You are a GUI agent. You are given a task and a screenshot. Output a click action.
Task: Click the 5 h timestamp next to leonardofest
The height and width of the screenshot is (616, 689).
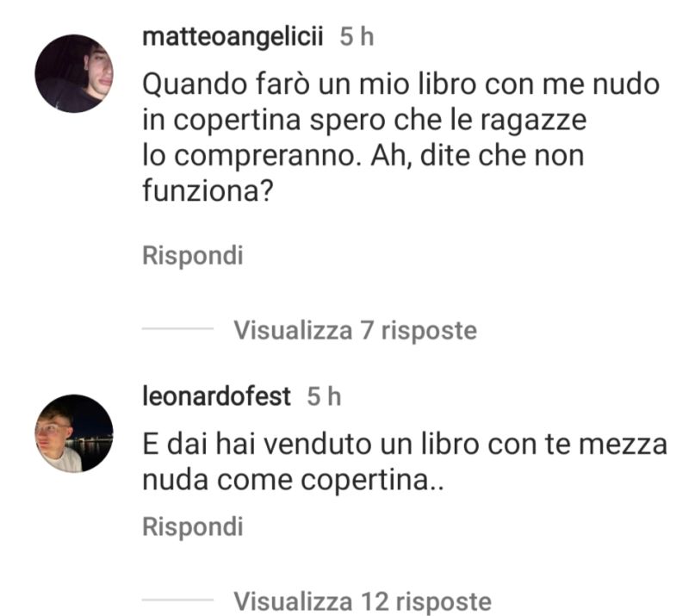coord(325,396)
